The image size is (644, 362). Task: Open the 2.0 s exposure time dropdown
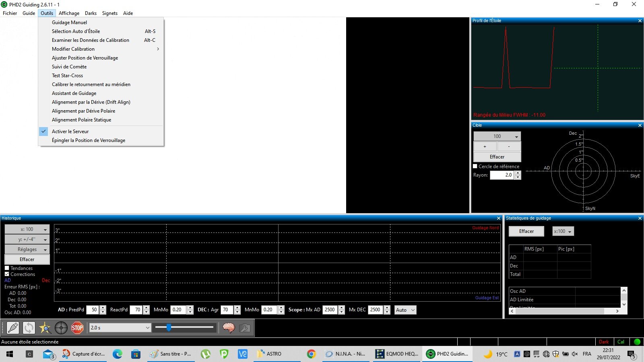tap(120, 328)
